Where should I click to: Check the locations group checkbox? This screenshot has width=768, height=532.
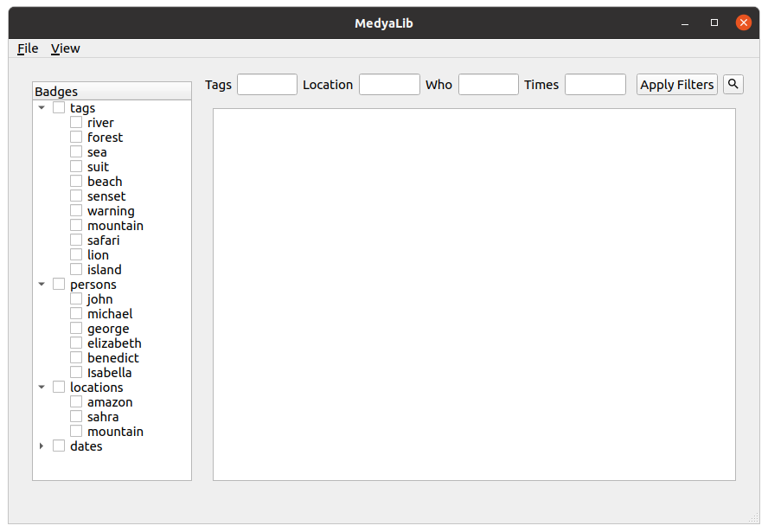tap(59, 387)
